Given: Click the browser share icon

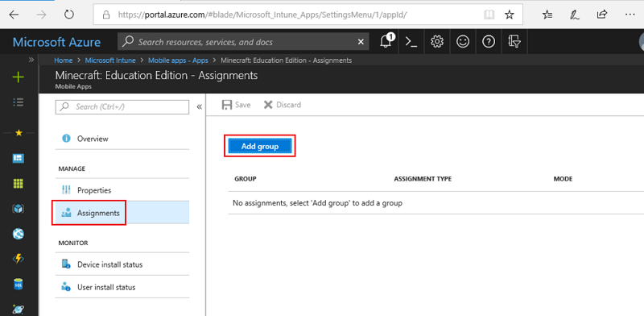Looking at the screenshot, I should coord(601,15).
